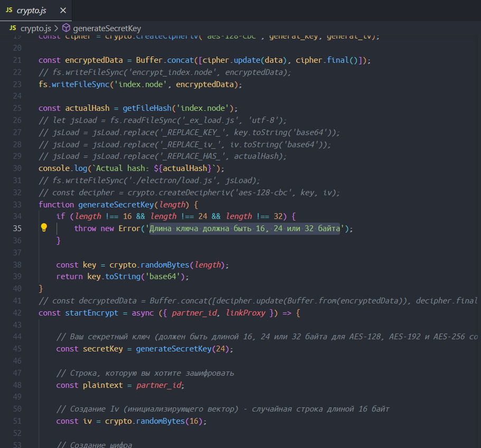Click the if keyword on line 34
Image resolution: width=481 pixels, height=448 pixels.
click(x=61, y=216)
